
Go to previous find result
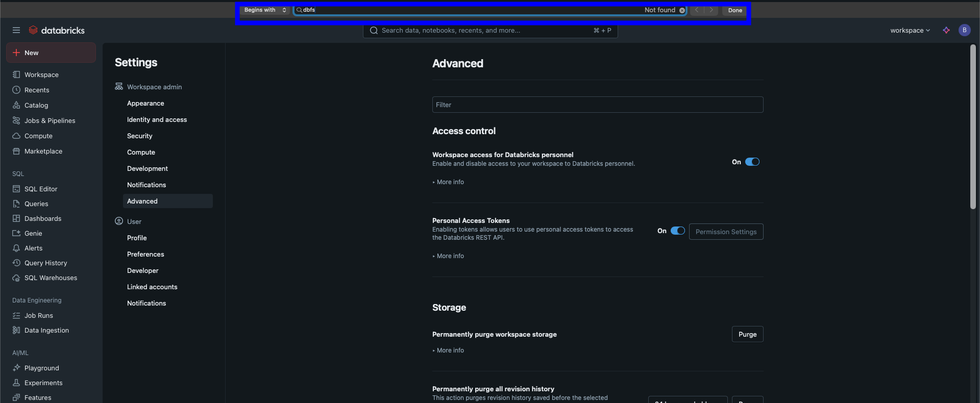(697, 10)
